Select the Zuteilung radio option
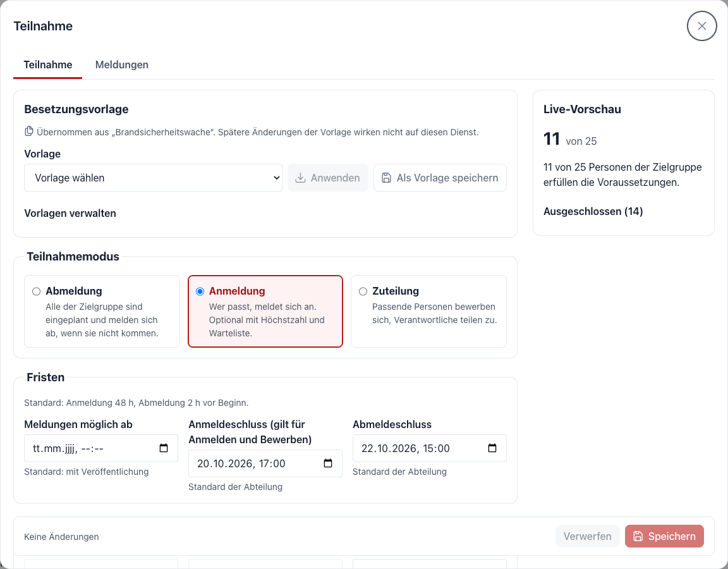 tap(363, 291)
